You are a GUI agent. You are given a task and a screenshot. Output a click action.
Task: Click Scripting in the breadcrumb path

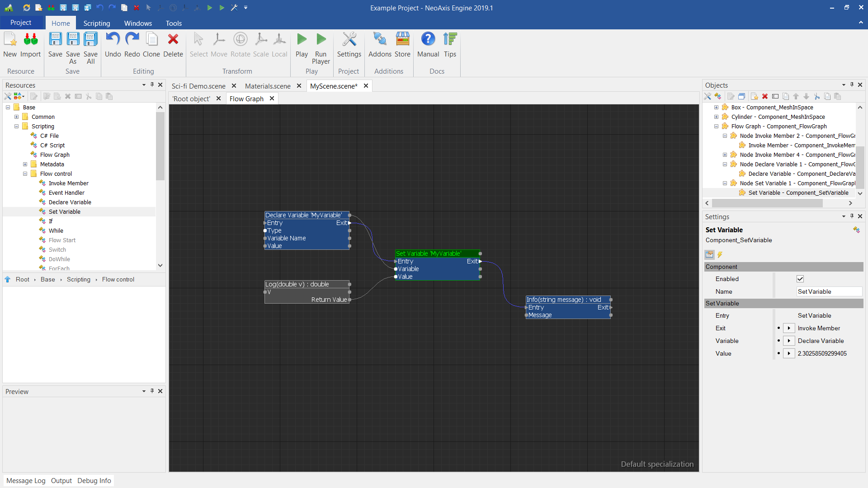coord(79,279)
